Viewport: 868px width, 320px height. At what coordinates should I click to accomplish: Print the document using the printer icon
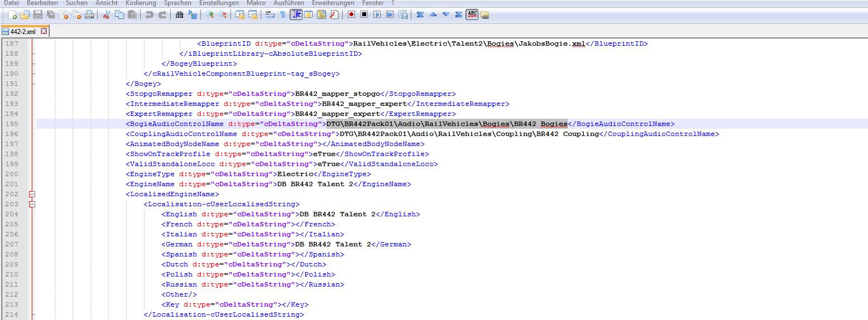click(x=89, y=14)
